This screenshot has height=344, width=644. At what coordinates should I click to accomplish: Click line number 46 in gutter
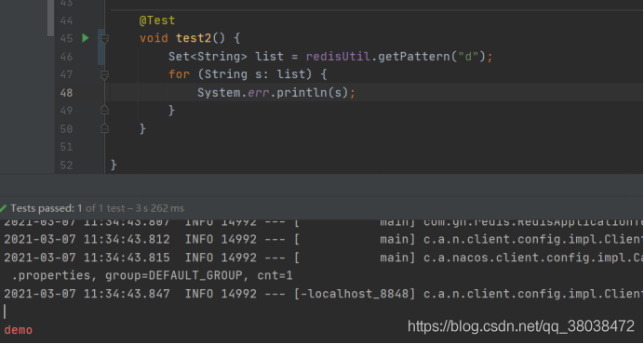point(66,56)
